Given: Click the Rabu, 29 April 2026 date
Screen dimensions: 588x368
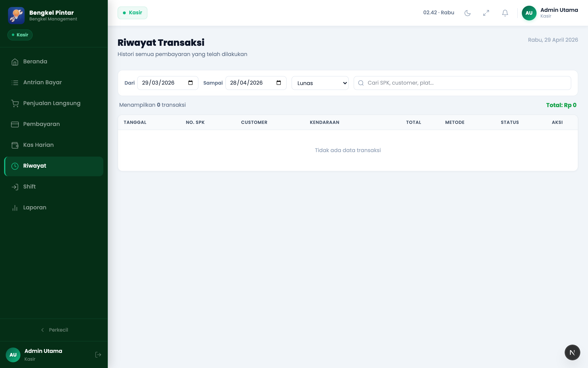Looking at the screenshot, I should 553,40.
